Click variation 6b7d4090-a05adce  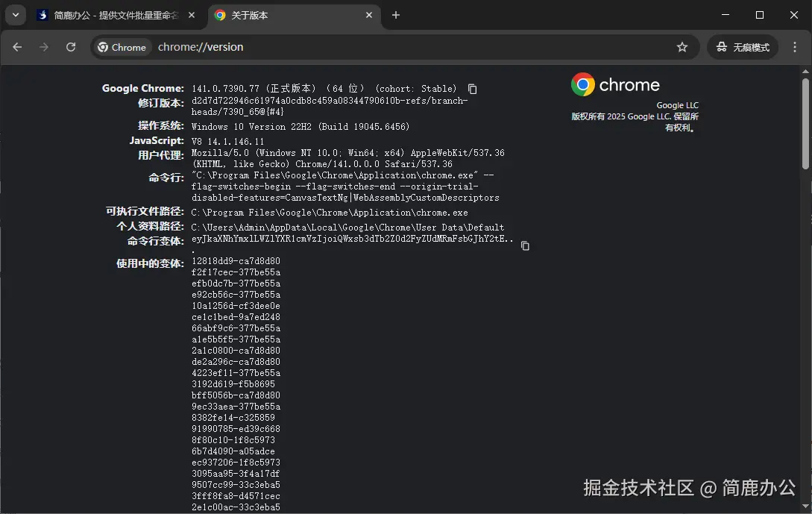tap(233, 451)
